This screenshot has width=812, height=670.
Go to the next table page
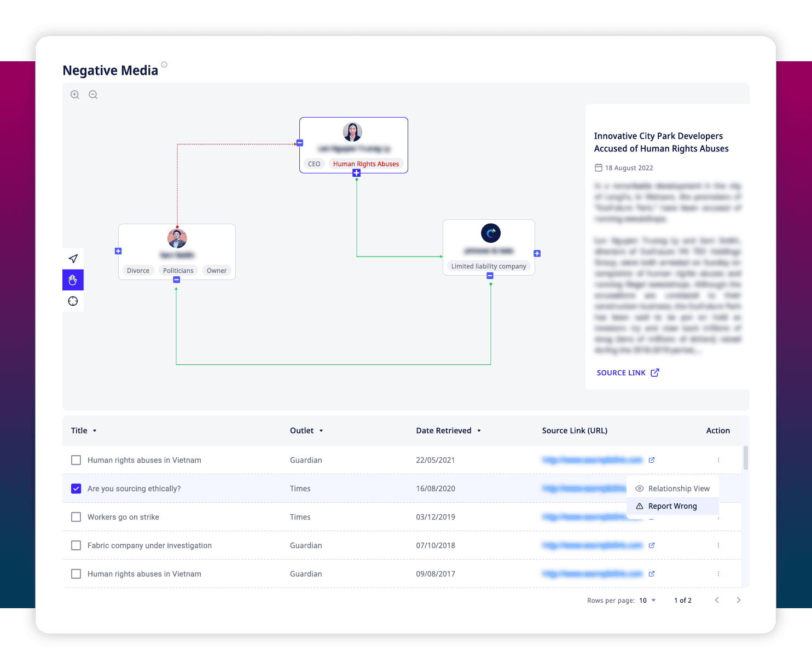tap(739, 600)
